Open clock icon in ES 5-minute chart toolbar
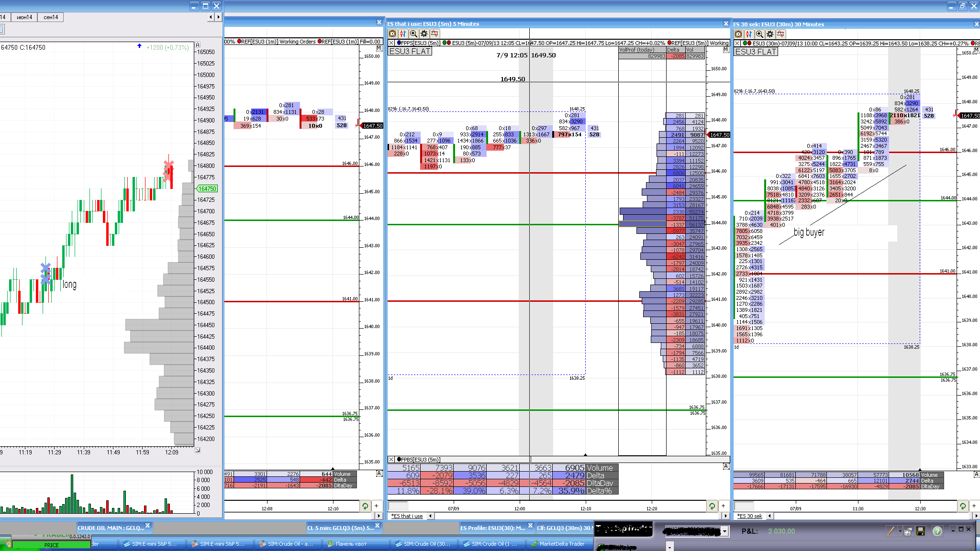This screenshot has height=551, width=980. coord(392,33)
